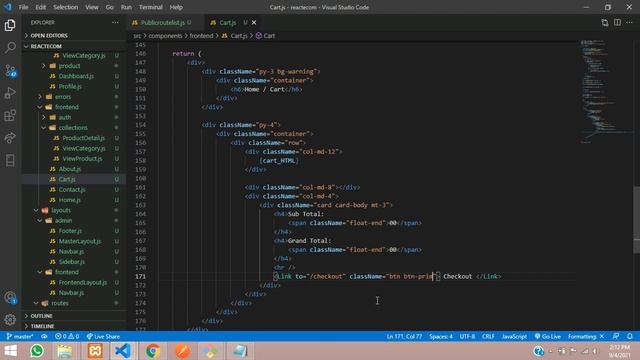Click Synchronize Changes cloud icon in status bar
Image resolution: width=640 pixels, height=360 pixels.
click(44, 336)
